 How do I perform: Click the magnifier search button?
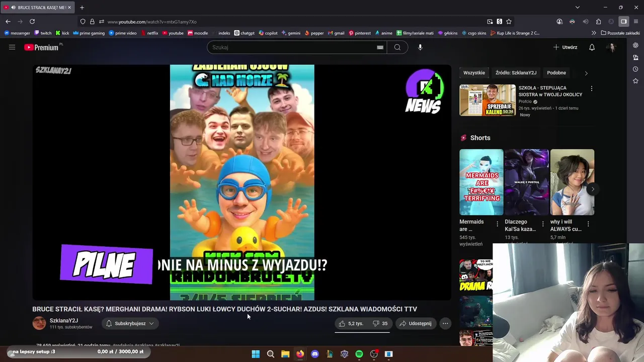point(397,47)
